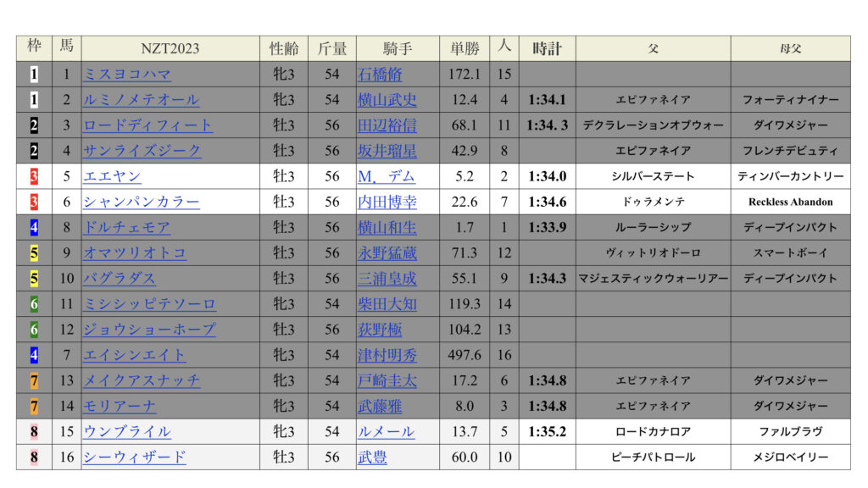Click the 時計 time column header

click(547, 48)
